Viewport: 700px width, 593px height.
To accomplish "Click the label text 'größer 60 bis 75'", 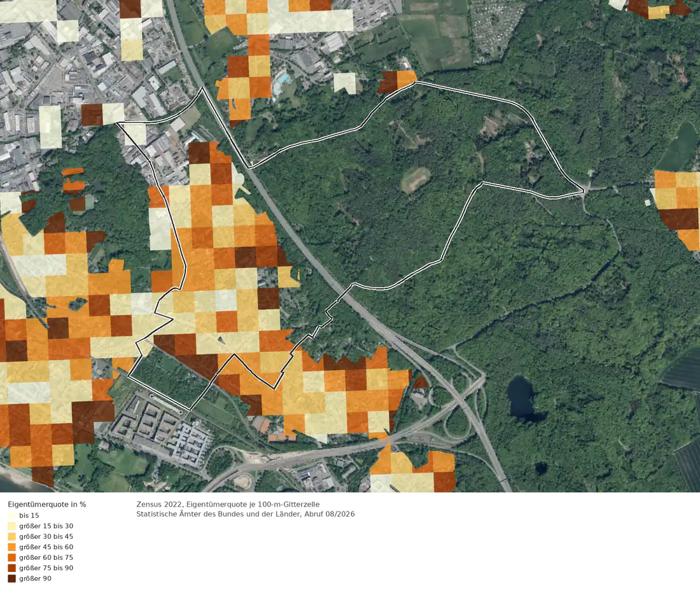I will coord(46,557).
